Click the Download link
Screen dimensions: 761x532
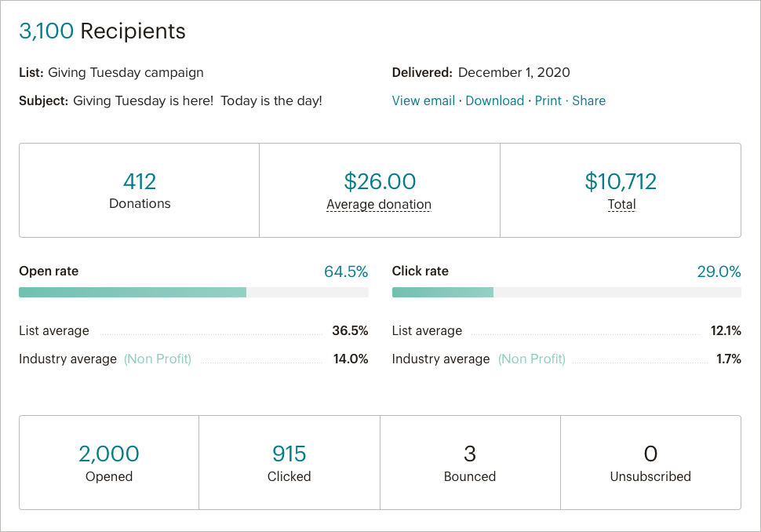[494, 100]
